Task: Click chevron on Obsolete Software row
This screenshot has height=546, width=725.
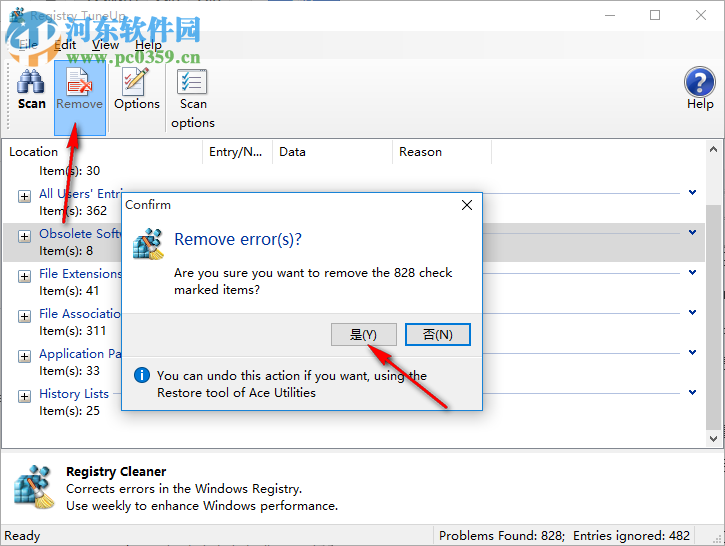Action: click(x=692, y=232)
